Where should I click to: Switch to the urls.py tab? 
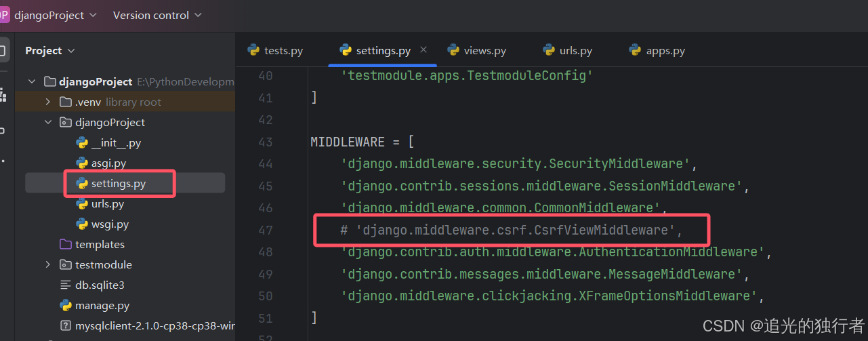point(567,51)
